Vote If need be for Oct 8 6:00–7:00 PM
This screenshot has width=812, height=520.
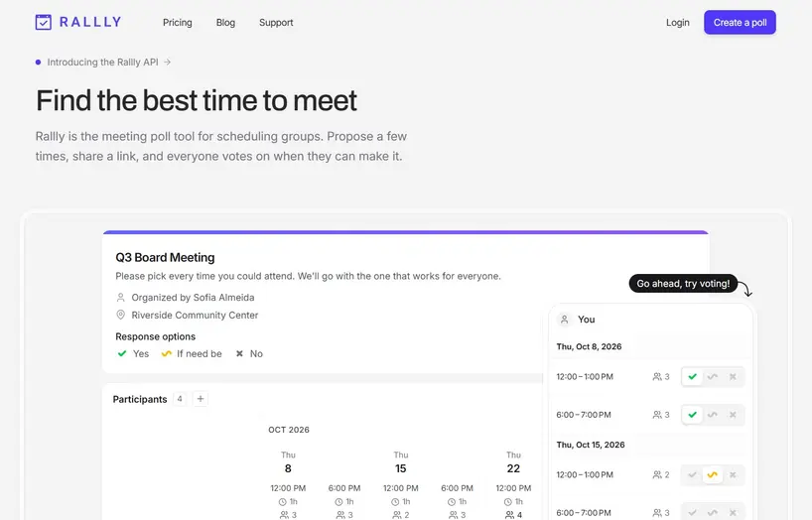click(713, 415)
